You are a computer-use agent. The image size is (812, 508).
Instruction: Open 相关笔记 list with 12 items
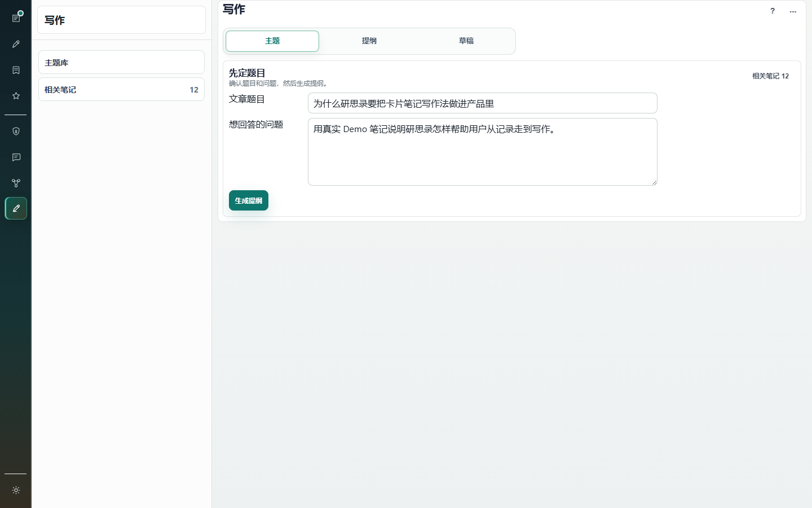pos(121,89)
